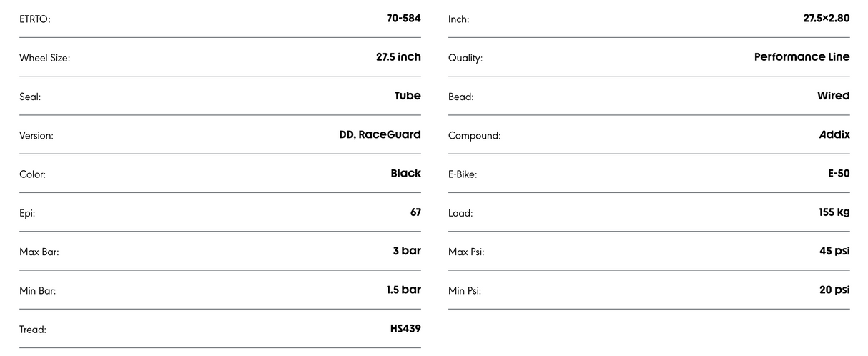Screen dimensions: 868x356
Task: Select the Wired bead value
Action: [834, 96]
